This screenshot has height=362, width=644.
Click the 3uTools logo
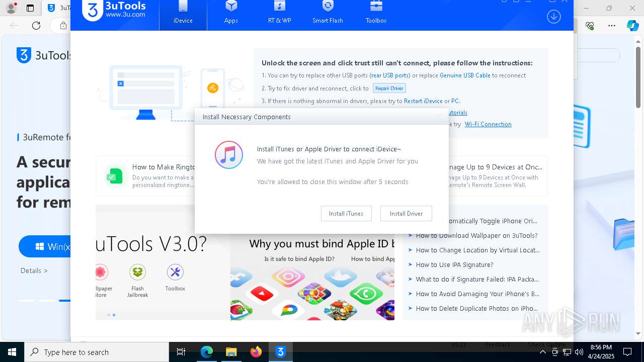coord(114,10)
